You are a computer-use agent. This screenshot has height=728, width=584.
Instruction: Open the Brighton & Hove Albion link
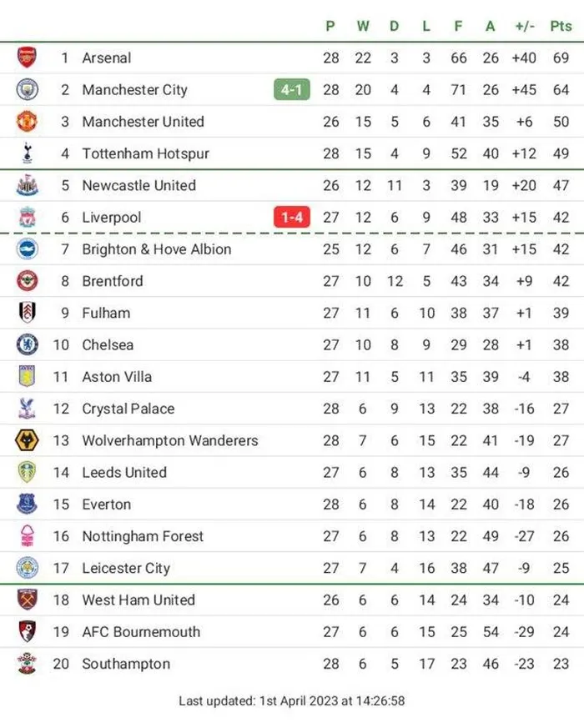pos(156,249)
